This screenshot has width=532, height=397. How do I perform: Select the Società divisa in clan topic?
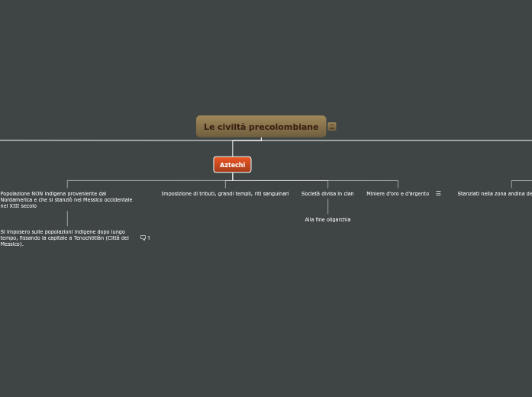[x=327, y=194]
